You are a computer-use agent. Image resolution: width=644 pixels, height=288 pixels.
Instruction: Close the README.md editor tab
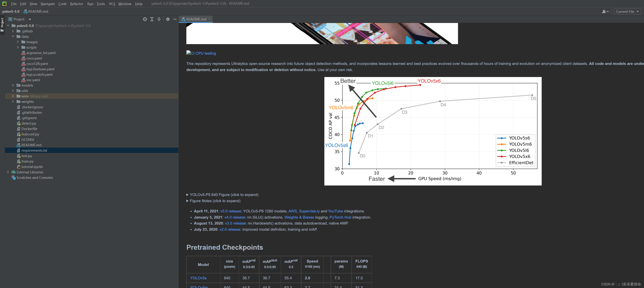[210, 19]
